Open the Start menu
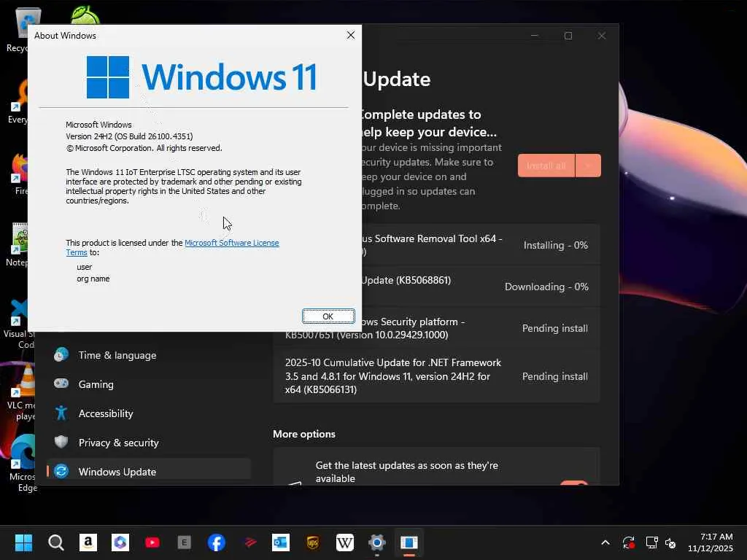 pos(23,542)
